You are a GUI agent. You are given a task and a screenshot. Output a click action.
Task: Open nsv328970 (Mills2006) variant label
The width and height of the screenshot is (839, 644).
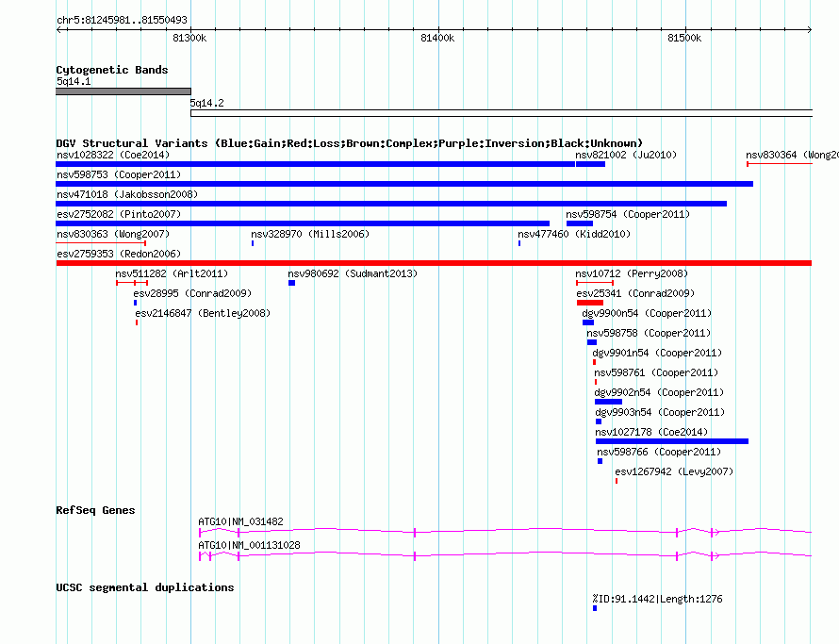tap(310, 234)
